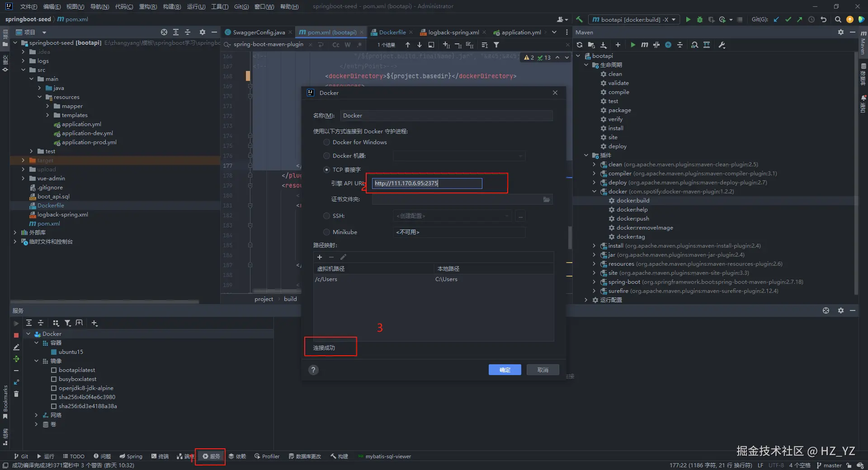Download Maven sources and documentation

coord(603,45)
